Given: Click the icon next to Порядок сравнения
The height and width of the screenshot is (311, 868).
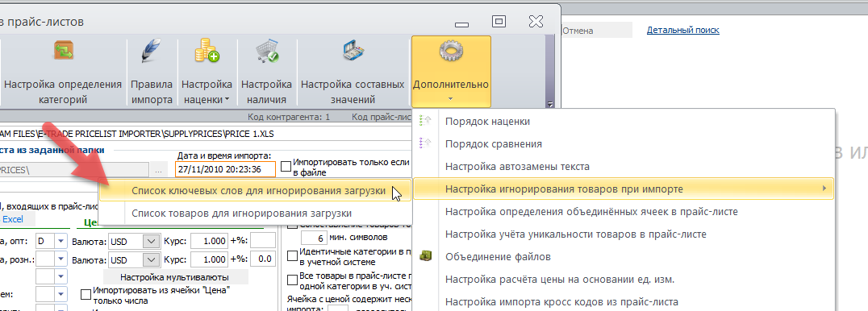Looking at the screenshot, I should (x=426, y=143).
